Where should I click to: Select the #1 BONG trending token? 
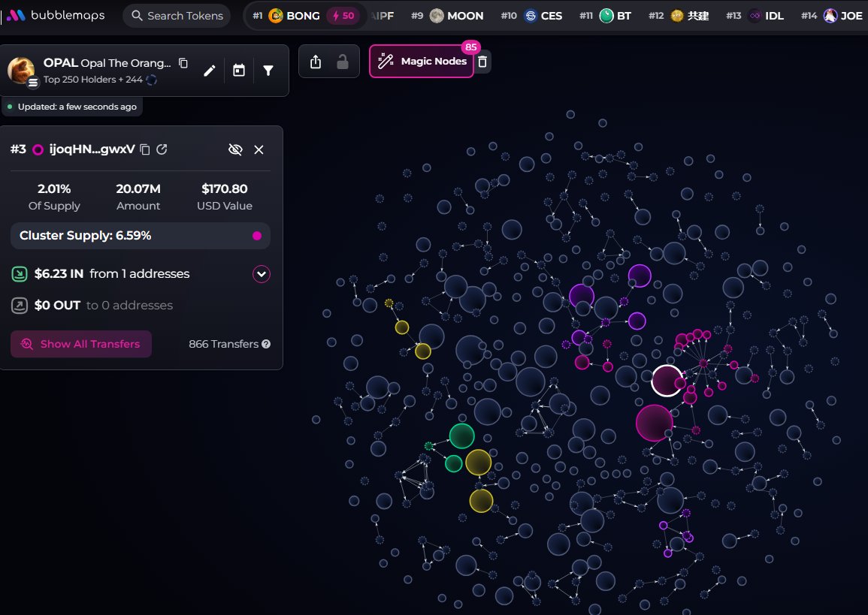(293, 16)
